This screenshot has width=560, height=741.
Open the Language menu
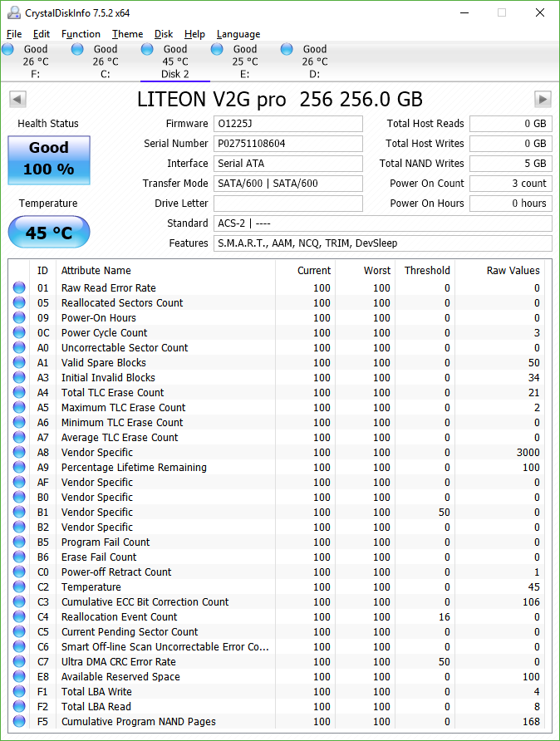(x=238, y=34)
